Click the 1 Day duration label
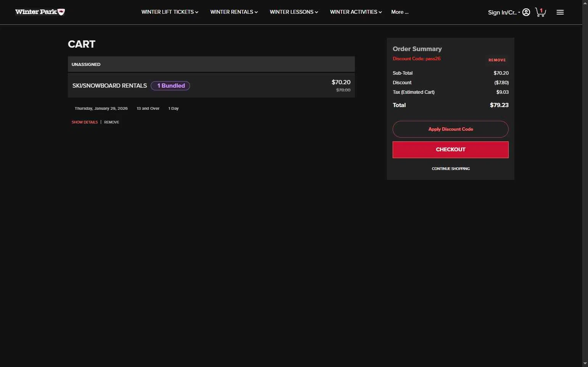 (173, 108)
